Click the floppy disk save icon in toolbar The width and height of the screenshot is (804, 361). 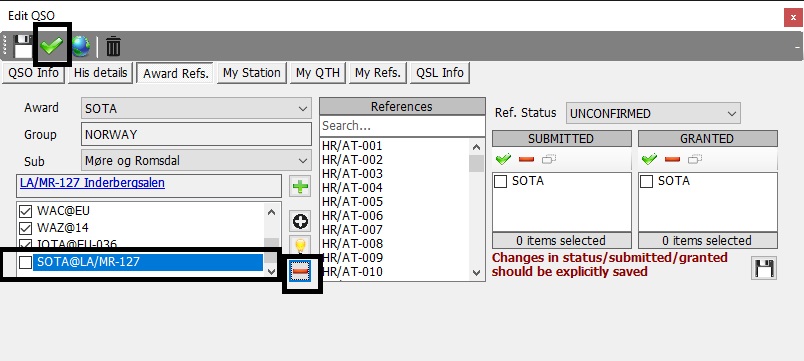(23, 46)
